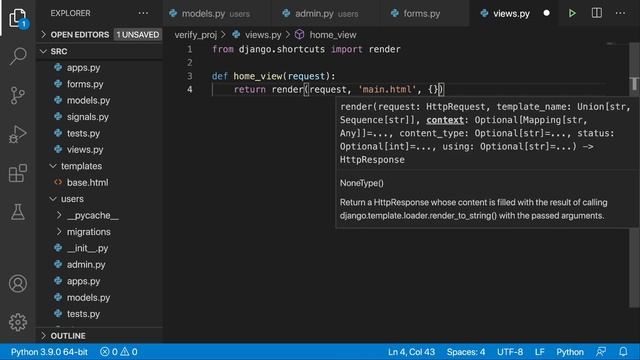Split the editor to the right
Image resolution: width=640 pixels, height=360 pixels.
click(597, 13)
